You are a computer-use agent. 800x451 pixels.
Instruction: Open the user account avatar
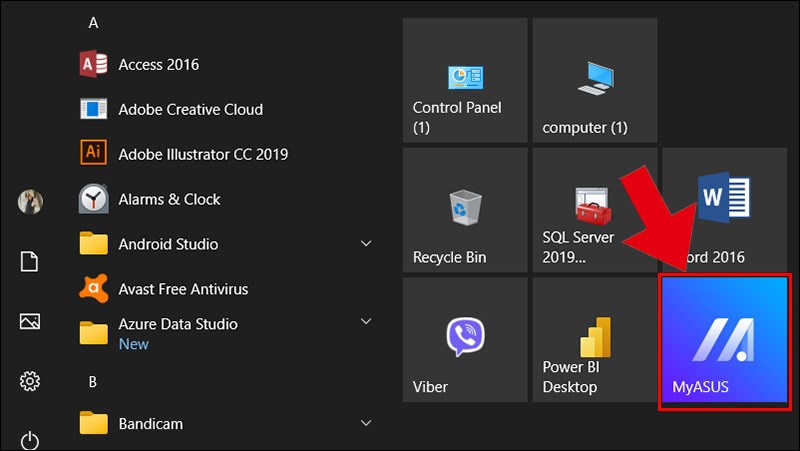click(x=30, y=202)
